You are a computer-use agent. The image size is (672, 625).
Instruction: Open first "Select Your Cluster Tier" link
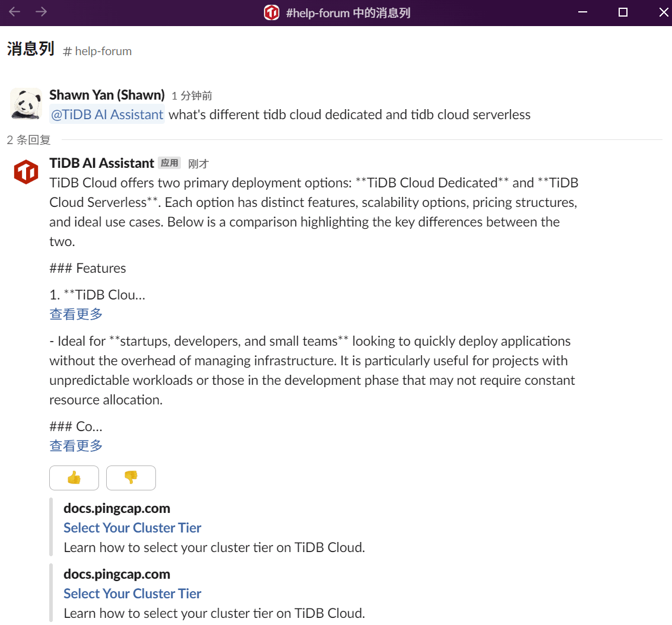point(132,528)
